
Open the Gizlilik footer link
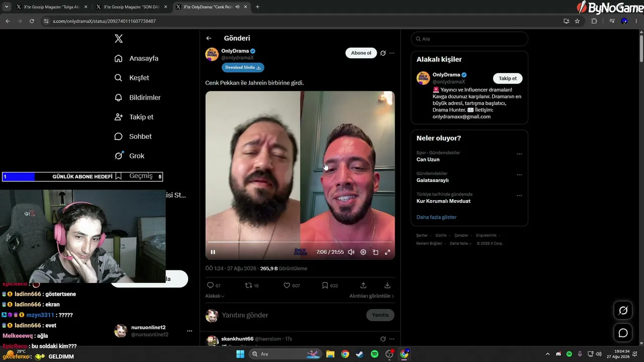pos(441,235)
